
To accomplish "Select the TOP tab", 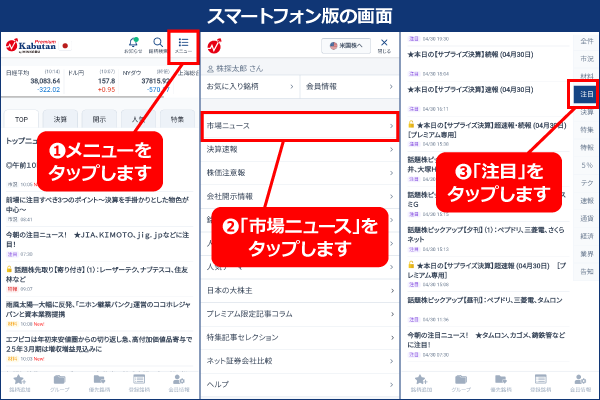I will coord(21,119).
